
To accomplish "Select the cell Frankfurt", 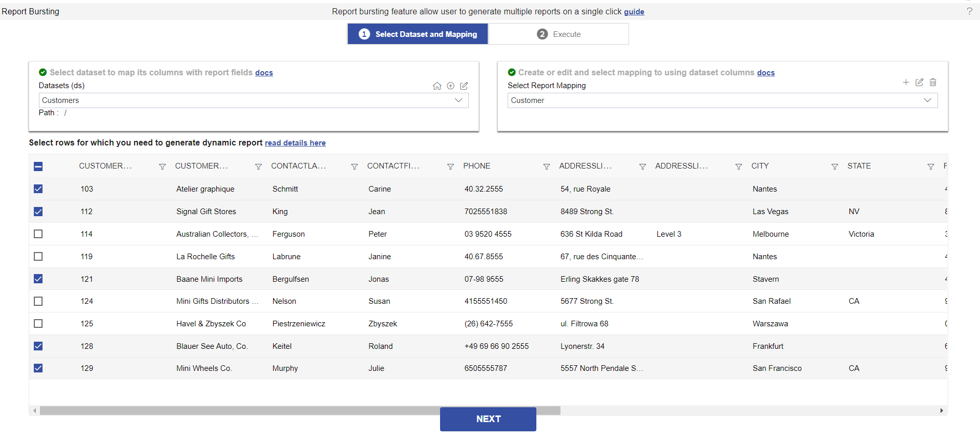I will coord(768,346).
